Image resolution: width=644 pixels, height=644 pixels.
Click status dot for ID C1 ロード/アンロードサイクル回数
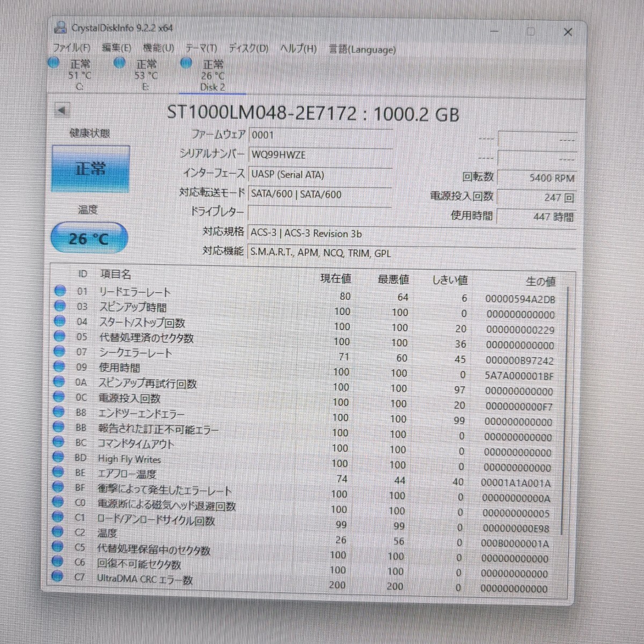(x=57, y=517)
